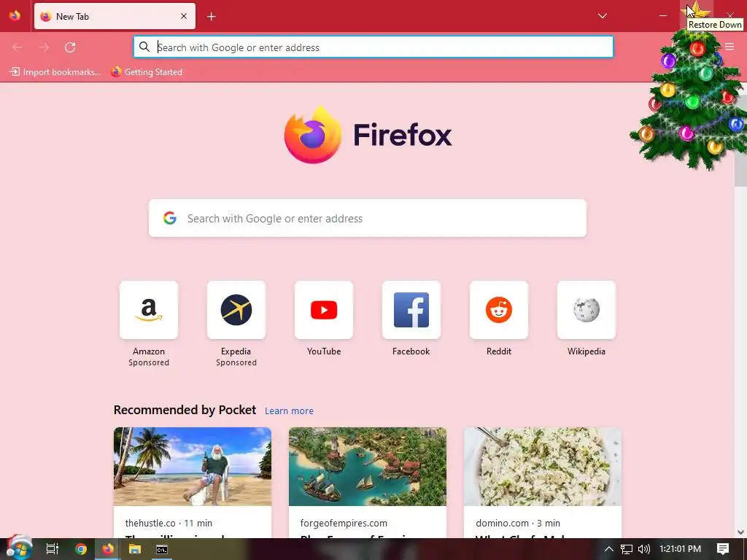Open thehustle.co Santa beach article thumbnail
The width and height of the screenshot is (747, 560).
pos(193,467)
